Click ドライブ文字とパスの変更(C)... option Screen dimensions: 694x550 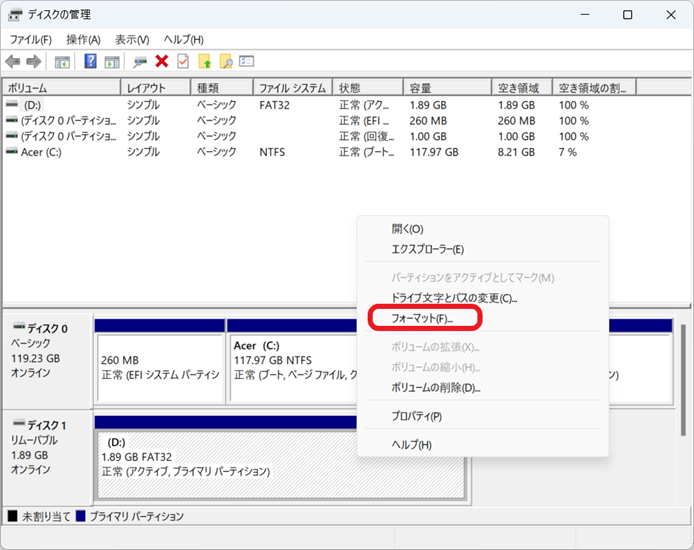(454, 298)
